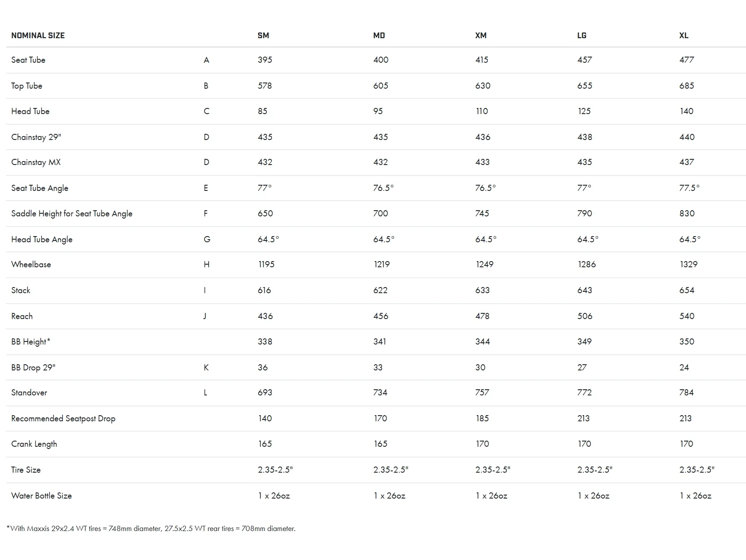Select the XL size column header
746x560 pixels.
click(x=684, y=36)
